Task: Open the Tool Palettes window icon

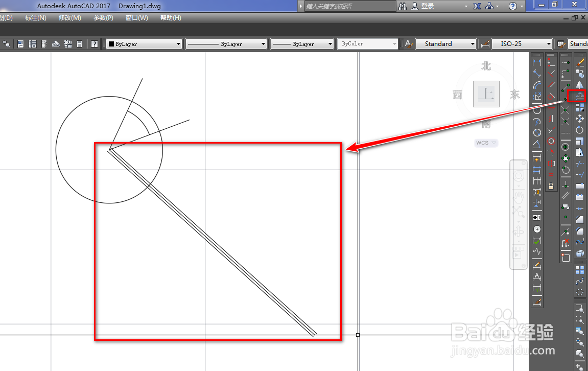Action: (x=44, y=44)
